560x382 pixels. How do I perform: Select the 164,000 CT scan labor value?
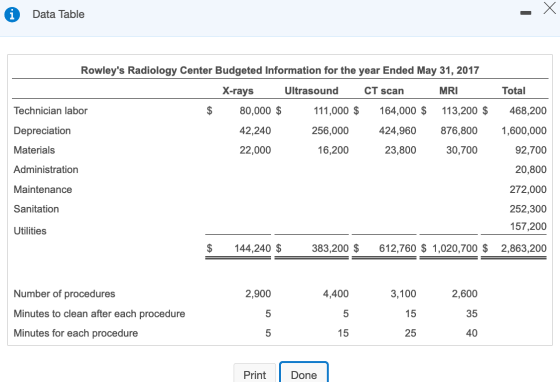[398, 111]
